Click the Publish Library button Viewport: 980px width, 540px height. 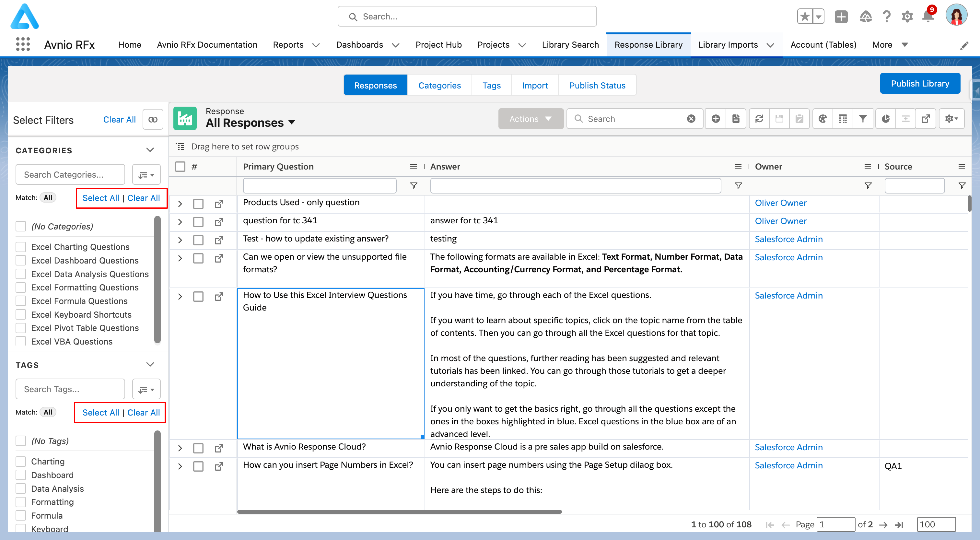pyautogui.click(x=920, y=83)
